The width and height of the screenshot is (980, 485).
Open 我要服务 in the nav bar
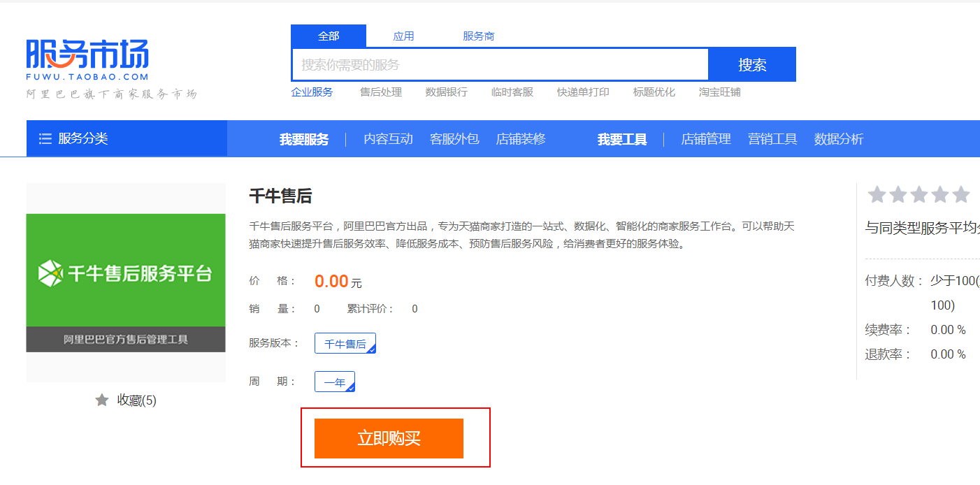coord(304,139)
